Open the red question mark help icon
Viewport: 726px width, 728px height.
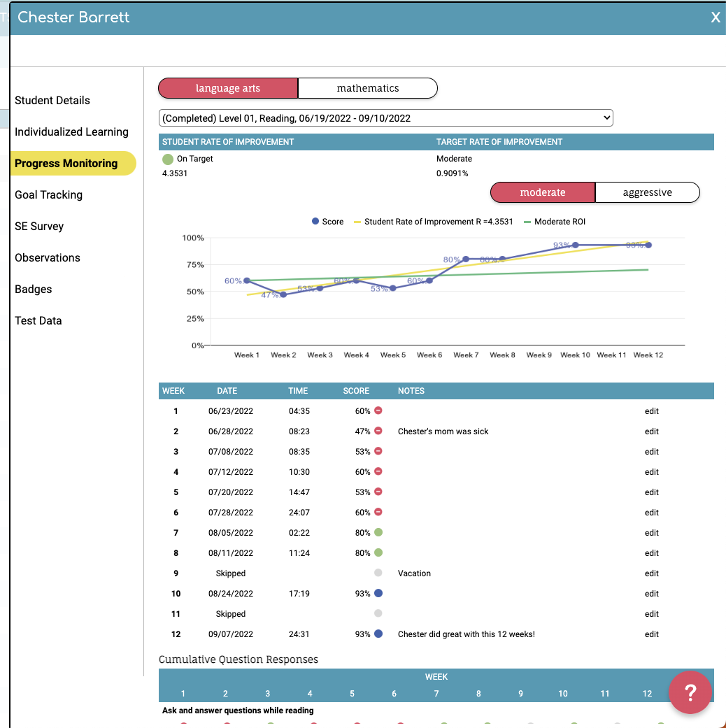[x=690, y=692]
